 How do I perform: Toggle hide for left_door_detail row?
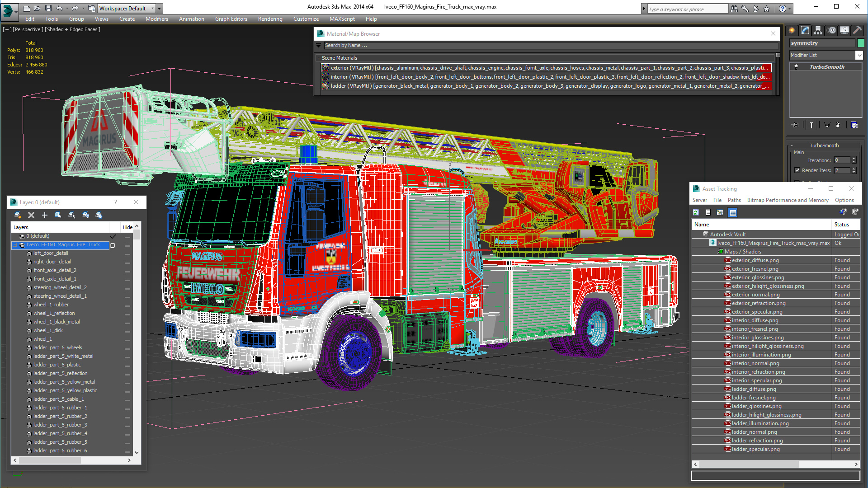[x=127, y=254]
